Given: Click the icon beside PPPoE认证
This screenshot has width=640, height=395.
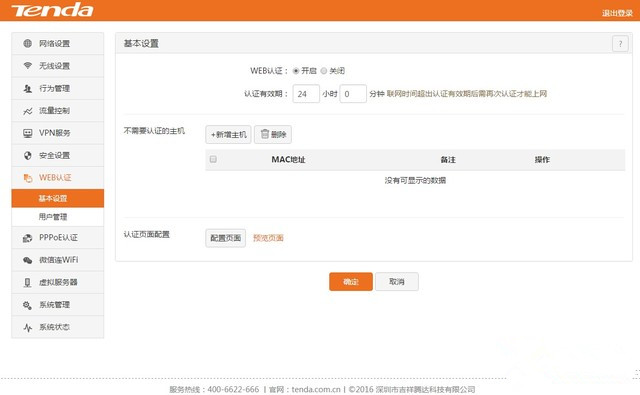Looking at the screenshot, I should [x=27, y=238].
